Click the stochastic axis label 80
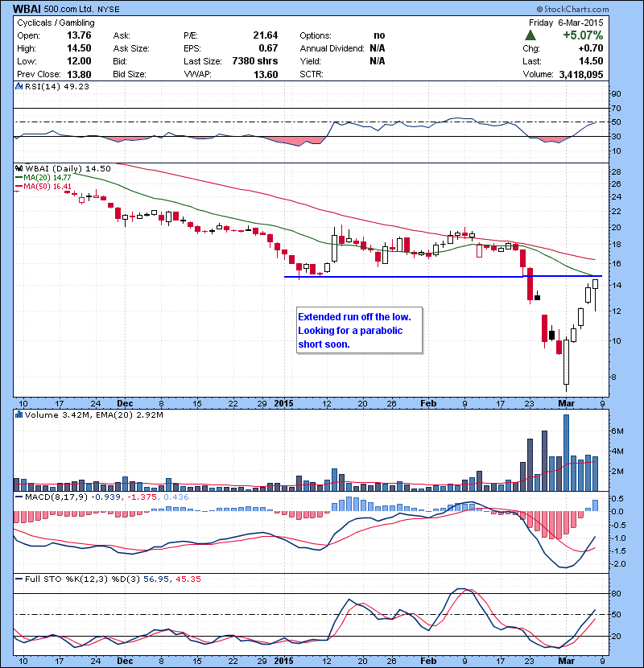Viewport: 644px width, 668px height. 617,593
